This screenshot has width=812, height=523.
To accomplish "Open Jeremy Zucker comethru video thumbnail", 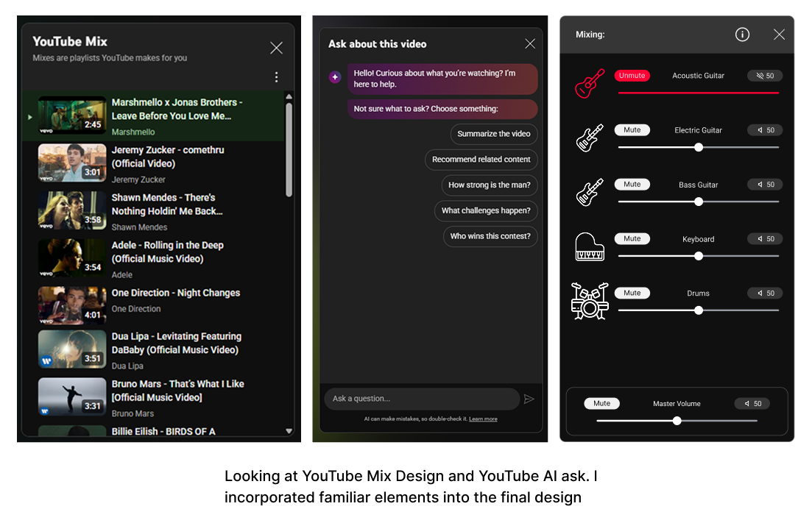I will [72, 163].
